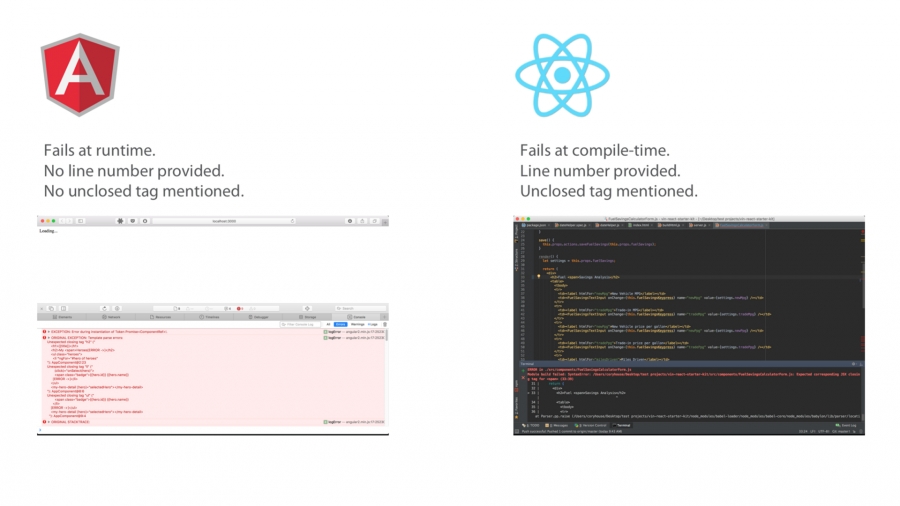900x506 pixels.
Task: Open the server.js editor tab
Action: tap(699, 225)
